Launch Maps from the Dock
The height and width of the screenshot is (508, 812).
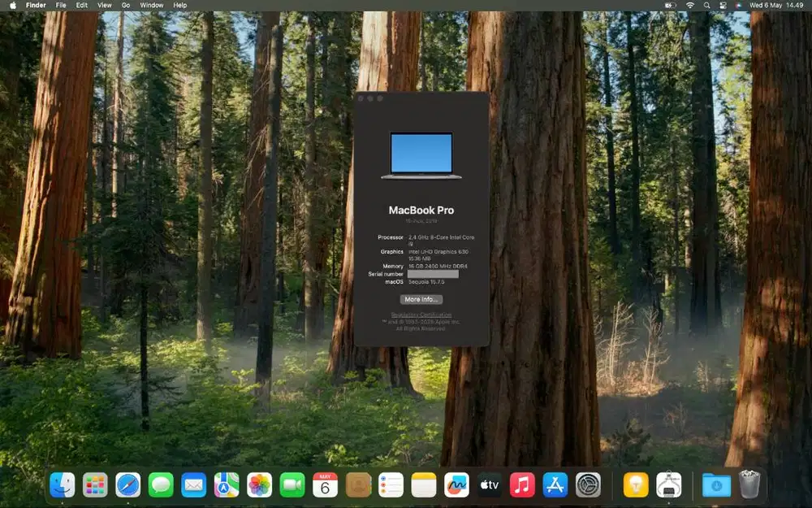pyautogui.click(x=227, y=485)
